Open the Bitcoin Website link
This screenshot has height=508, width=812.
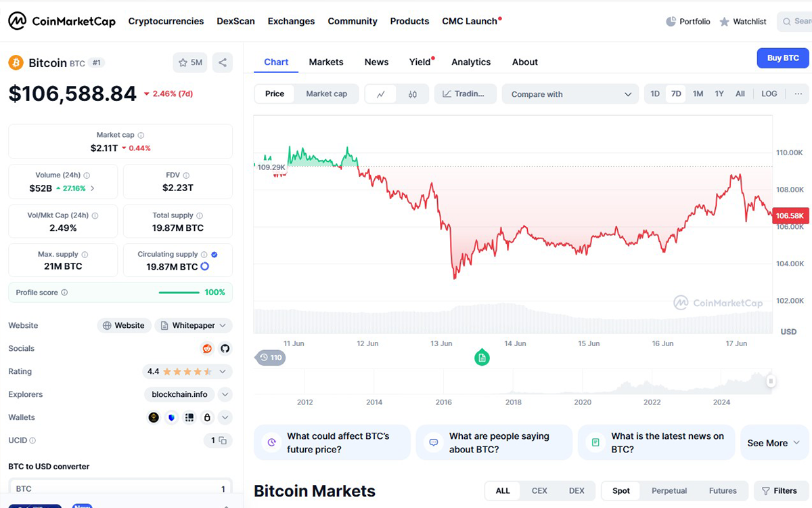pos(124,326)
